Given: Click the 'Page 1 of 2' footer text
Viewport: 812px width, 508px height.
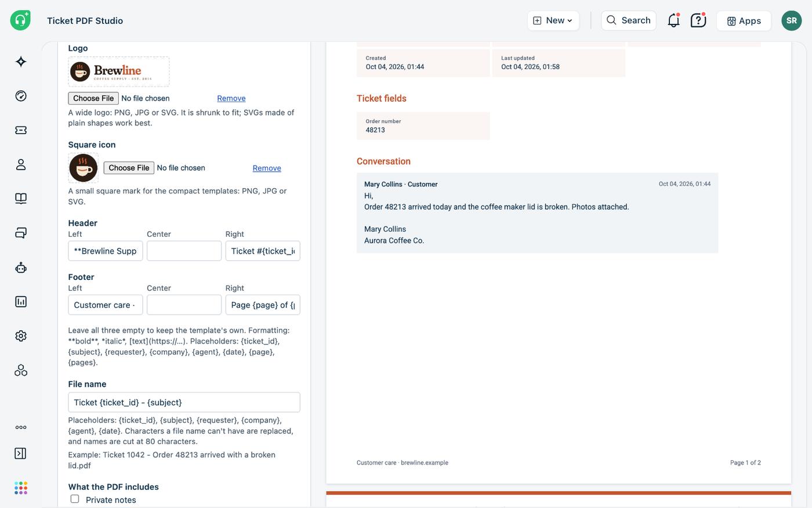Looking at the screenshot, I should [745, 463].
